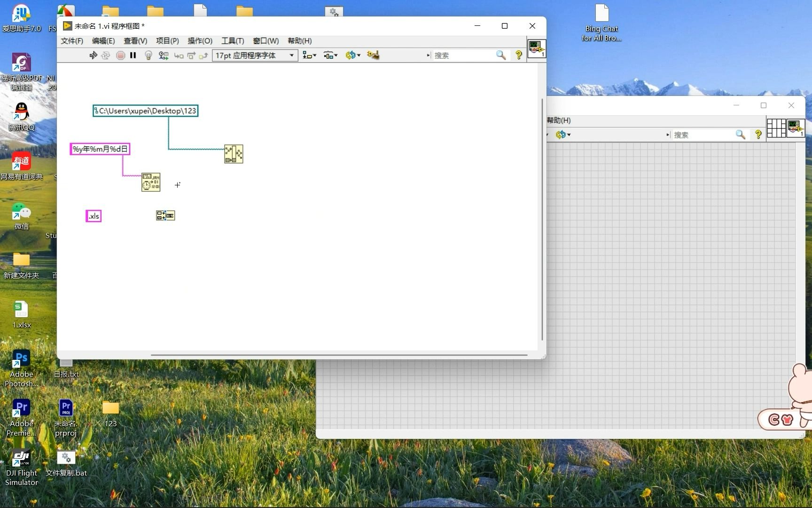The height and width of the screenshot is (508, 812).
Task: Open Reorder dropdown in block diagram toolbar
Action: (353, 56)
